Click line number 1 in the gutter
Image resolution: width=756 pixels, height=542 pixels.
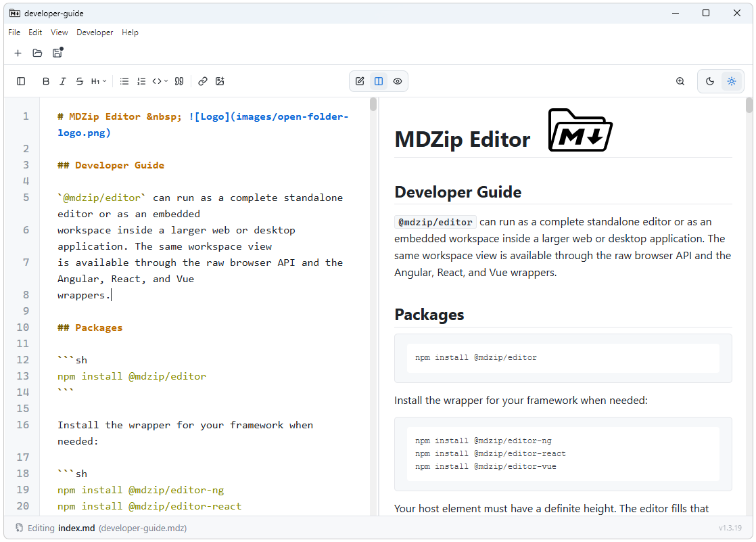click(26, 116)
